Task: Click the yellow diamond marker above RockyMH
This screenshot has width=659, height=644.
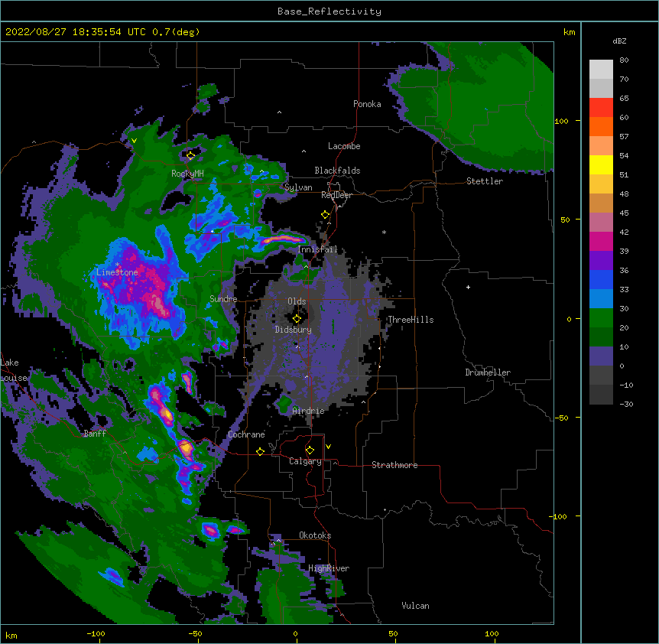Action: click(x=191, y=156)
